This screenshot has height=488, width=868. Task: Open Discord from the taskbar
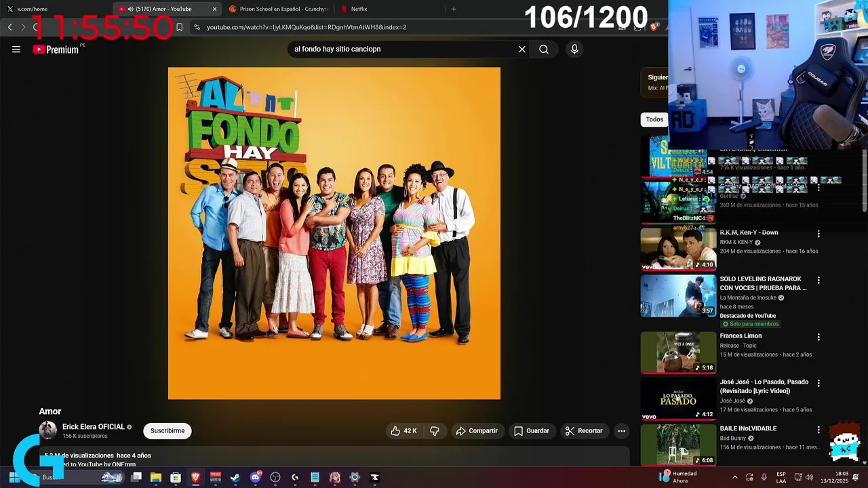256,477
